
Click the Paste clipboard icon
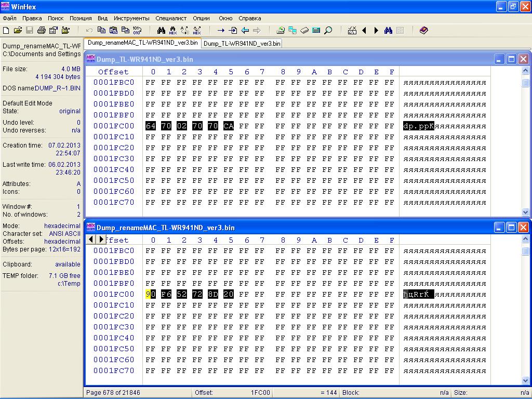click(113, 31)
